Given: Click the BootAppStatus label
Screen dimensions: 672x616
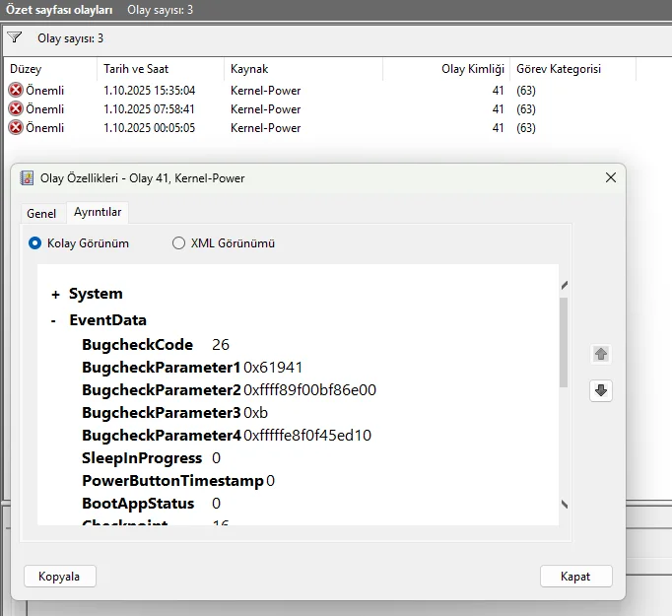Looking at the screenshot, I should point(138,504).
